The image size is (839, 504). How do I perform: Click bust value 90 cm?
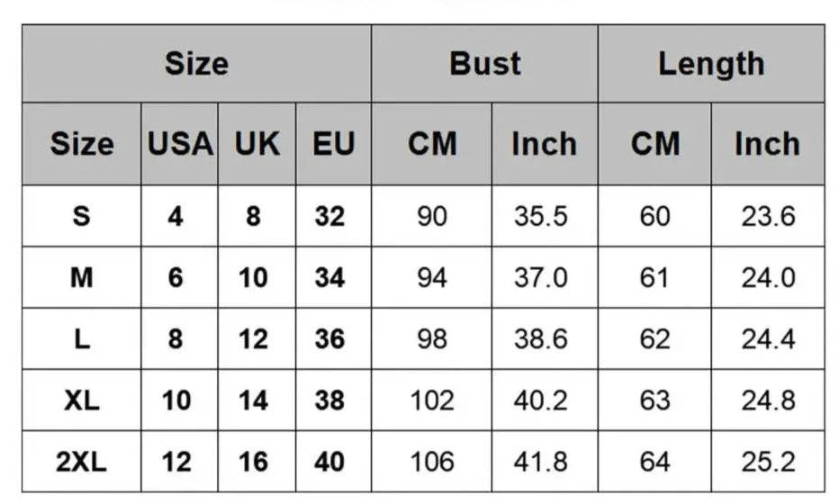pos(431,217)
